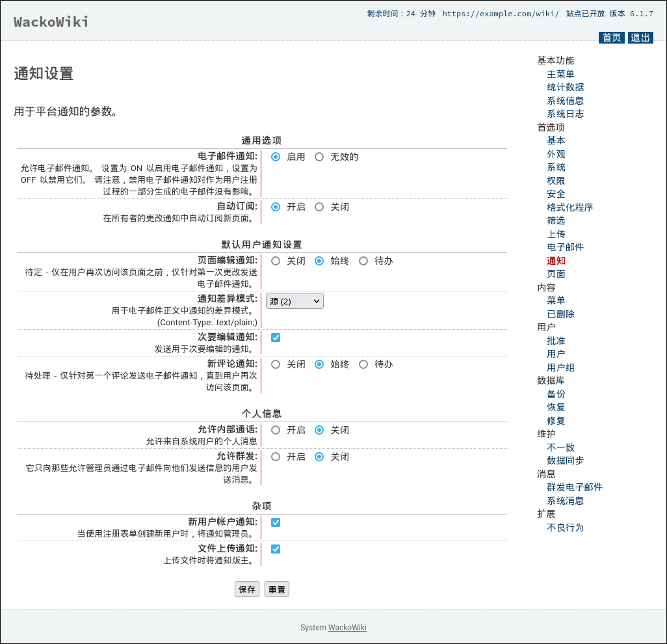667x644 pixels.
Task: Enable 允许群发 with 开启 option
Action: (276, 457)
